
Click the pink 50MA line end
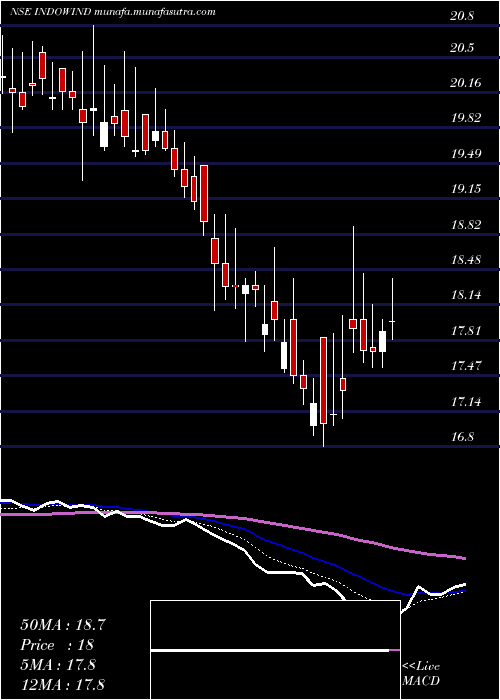pos(464,558)
